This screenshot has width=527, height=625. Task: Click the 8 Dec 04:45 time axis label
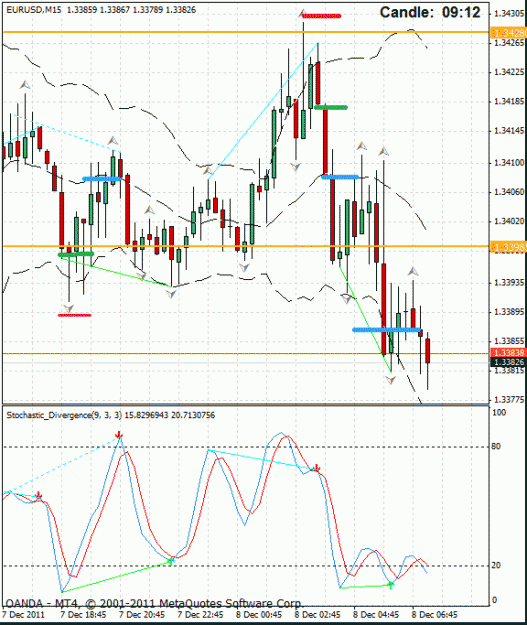(376, 614)
